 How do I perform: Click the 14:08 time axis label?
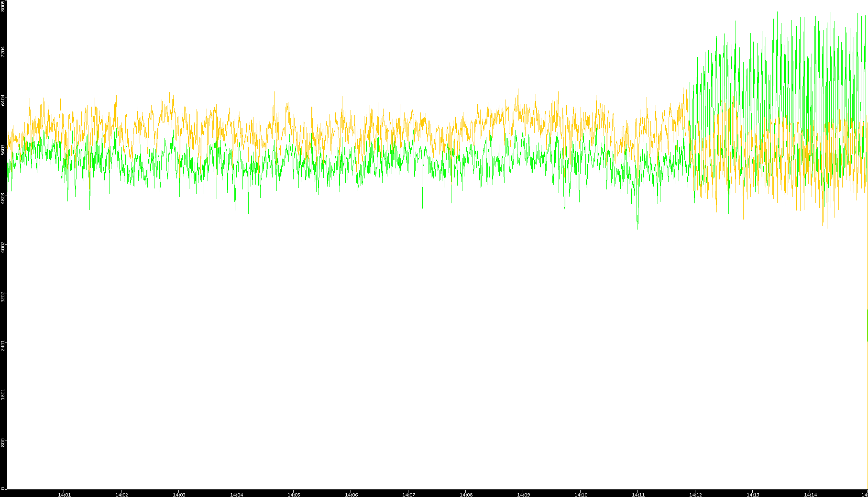click(x=466, y=495)
